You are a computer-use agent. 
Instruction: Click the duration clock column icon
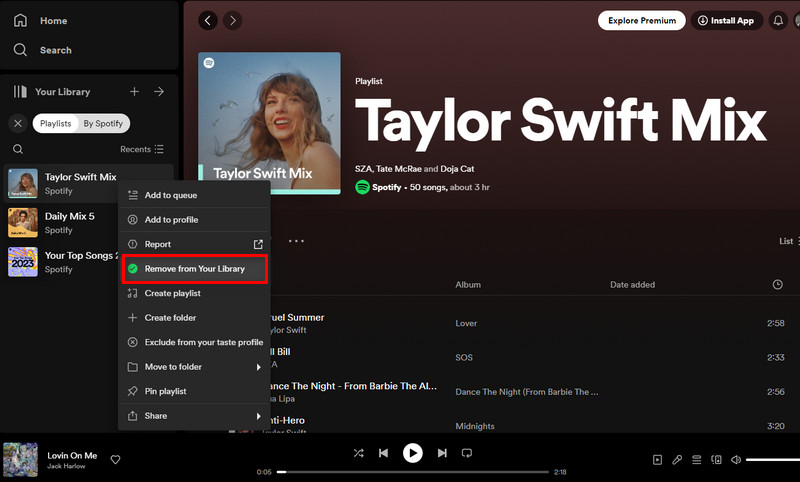[x=777, y=285]
